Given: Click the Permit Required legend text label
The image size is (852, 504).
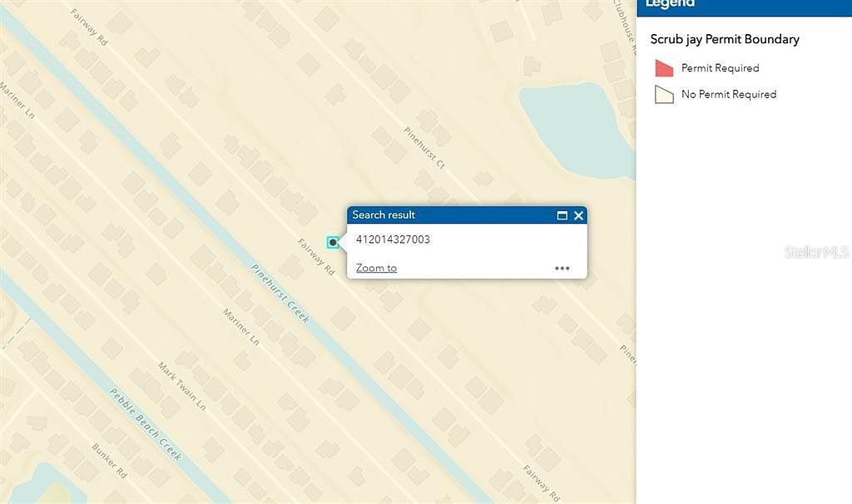Looking at the screenshot, I should [720, 68].
